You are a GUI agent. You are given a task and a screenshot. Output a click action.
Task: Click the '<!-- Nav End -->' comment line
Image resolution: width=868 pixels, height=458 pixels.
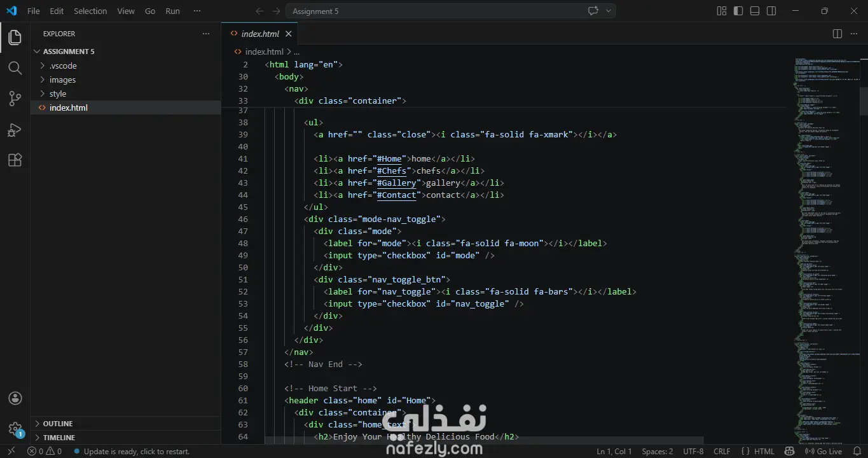pos(323,364)
